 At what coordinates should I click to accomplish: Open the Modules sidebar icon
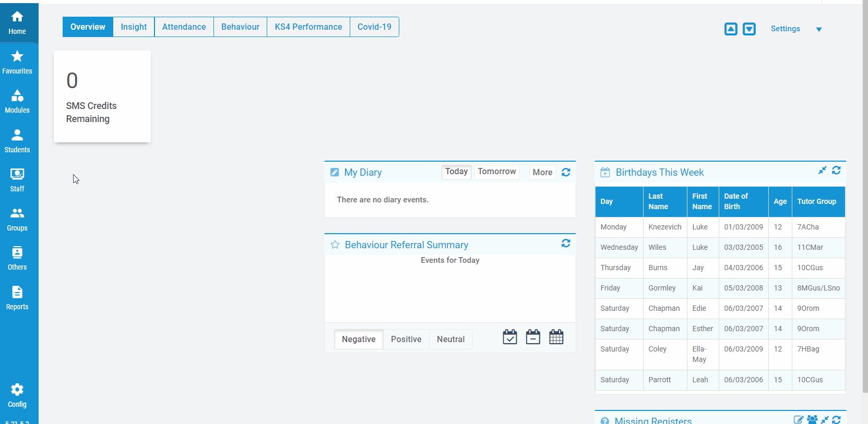pyautogui.click(x=17, y=102)
